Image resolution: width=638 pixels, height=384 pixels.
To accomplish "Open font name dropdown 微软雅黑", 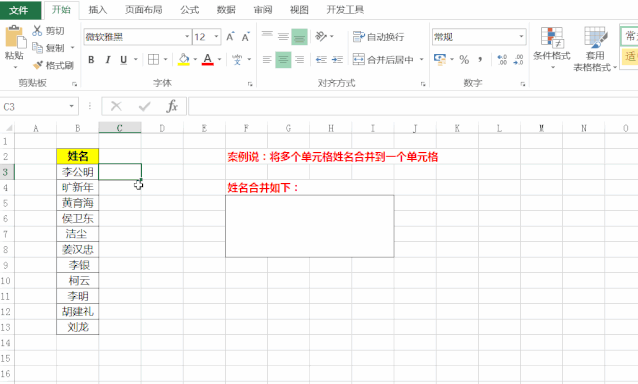I will tap(187, 37).
